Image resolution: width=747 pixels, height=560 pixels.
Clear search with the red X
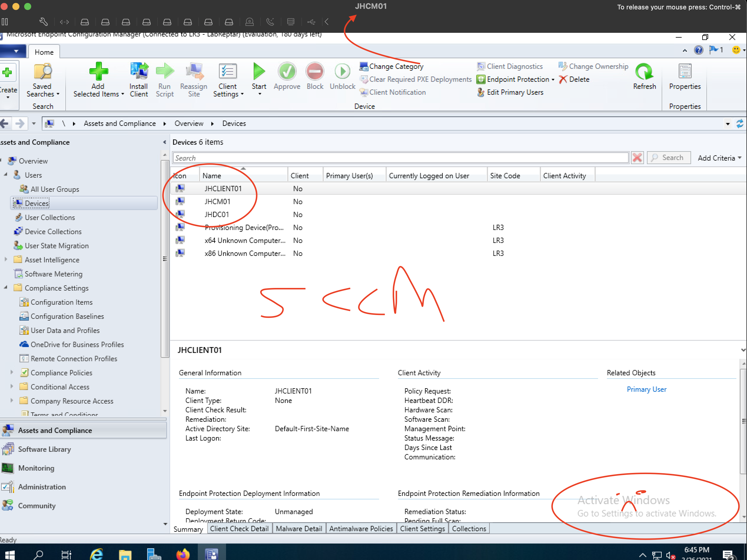point(637,158)
